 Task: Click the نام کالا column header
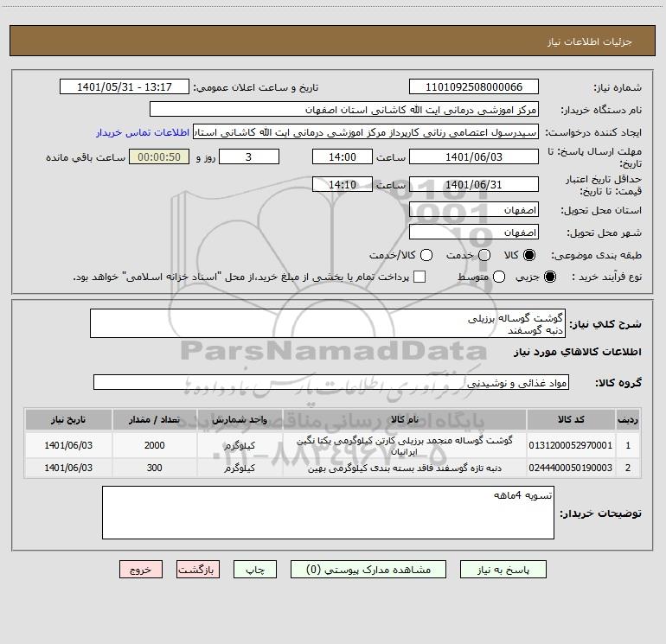tap(405, 419)
